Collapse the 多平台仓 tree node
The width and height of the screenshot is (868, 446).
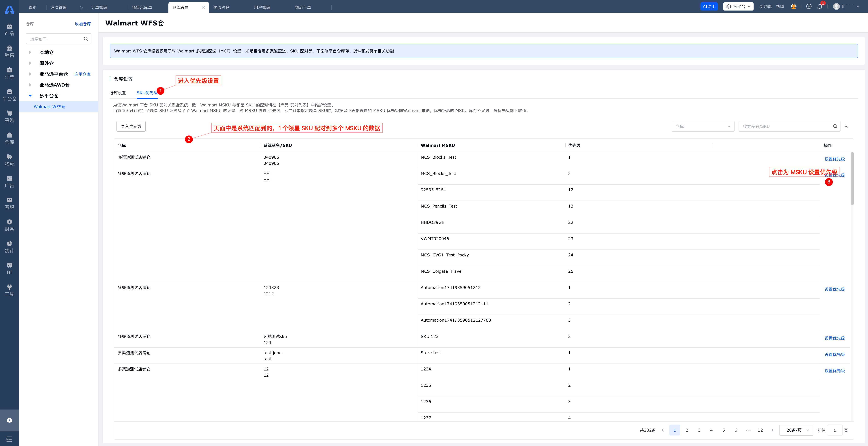(30, 96)
